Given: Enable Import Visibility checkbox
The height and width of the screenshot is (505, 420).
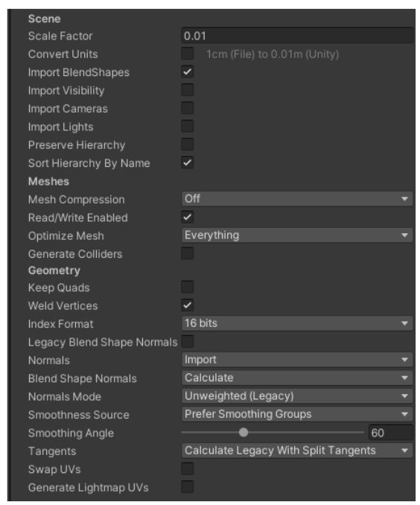Looking at the screenshot, I should [188, 90].
